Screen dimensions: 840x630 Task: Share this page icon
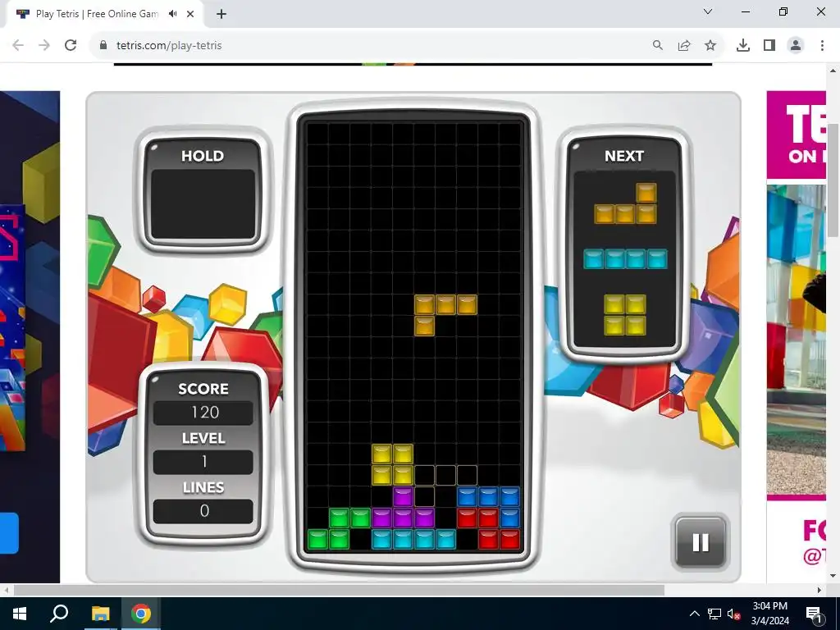[684, 46]
